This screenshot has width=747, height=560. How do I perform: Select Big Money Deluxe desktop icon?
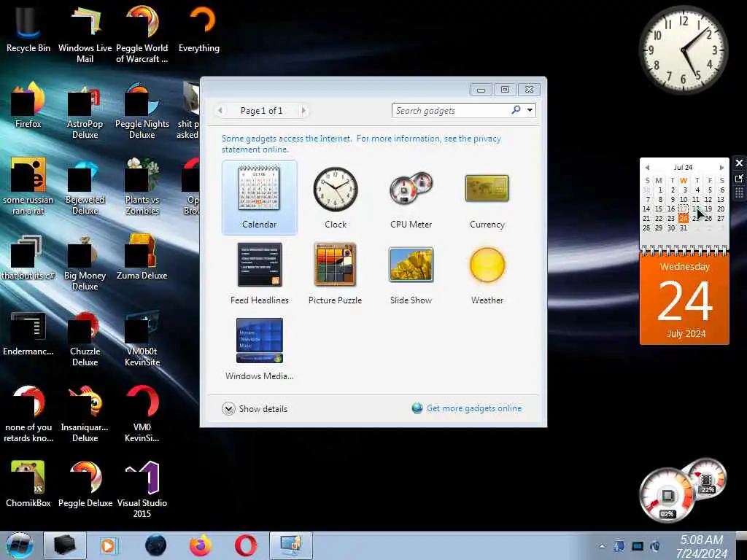[85, 262]
